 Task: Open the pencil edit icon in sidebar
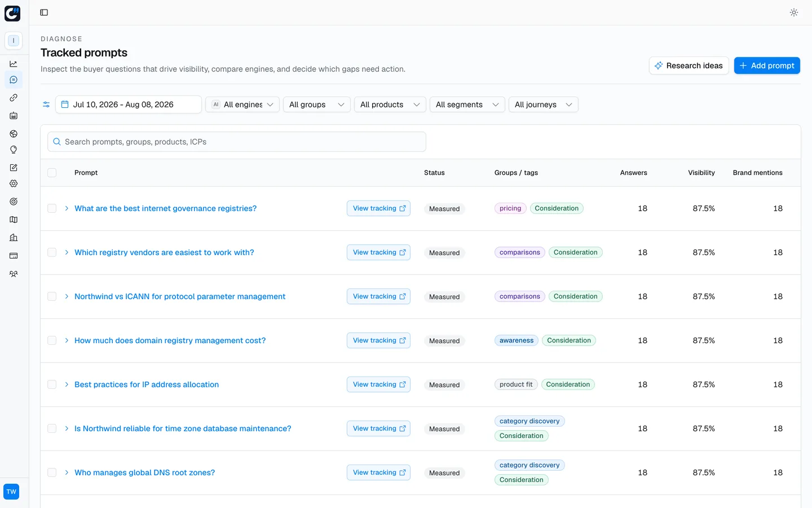[14, 168]
